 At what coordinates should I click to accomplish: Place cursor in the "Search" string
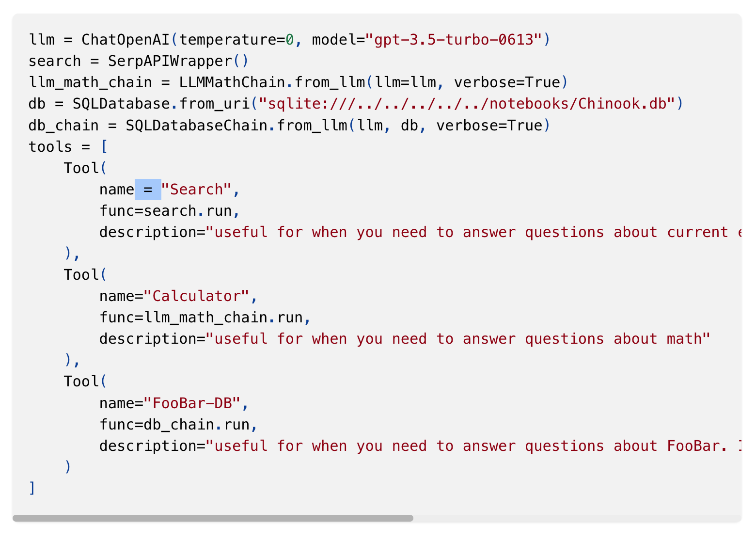pyautogui.click(x=196, y=190)
